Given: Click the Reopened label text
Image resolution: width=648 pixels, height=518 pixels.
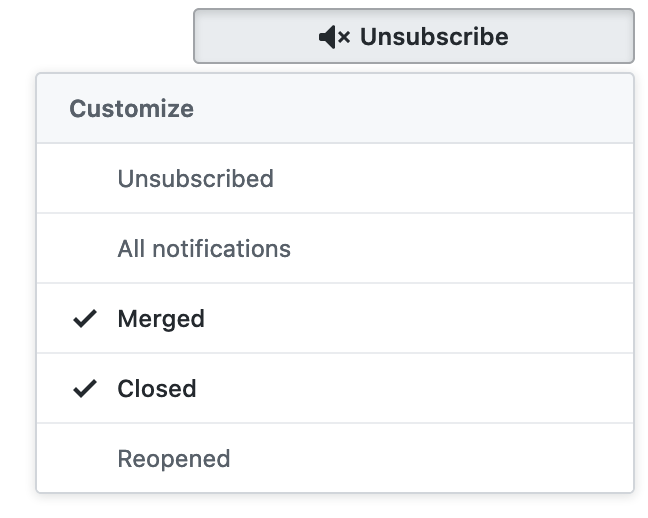Looking at the screenshot, I should 174,459.
